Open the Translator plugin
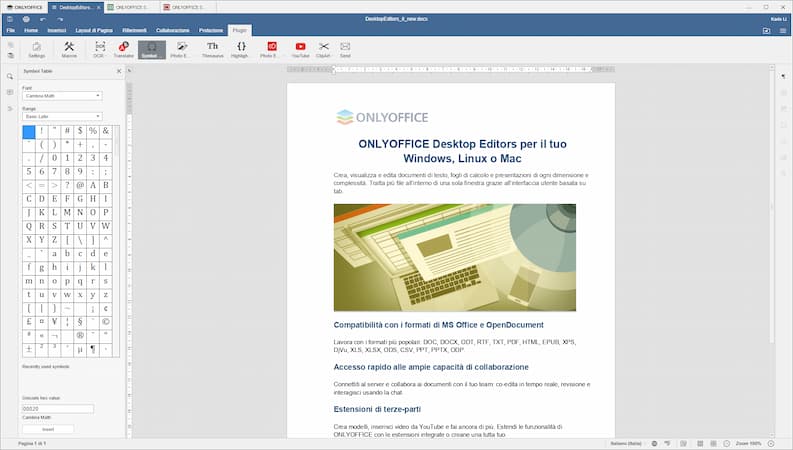The image size is (793, 450). (123, 49)
